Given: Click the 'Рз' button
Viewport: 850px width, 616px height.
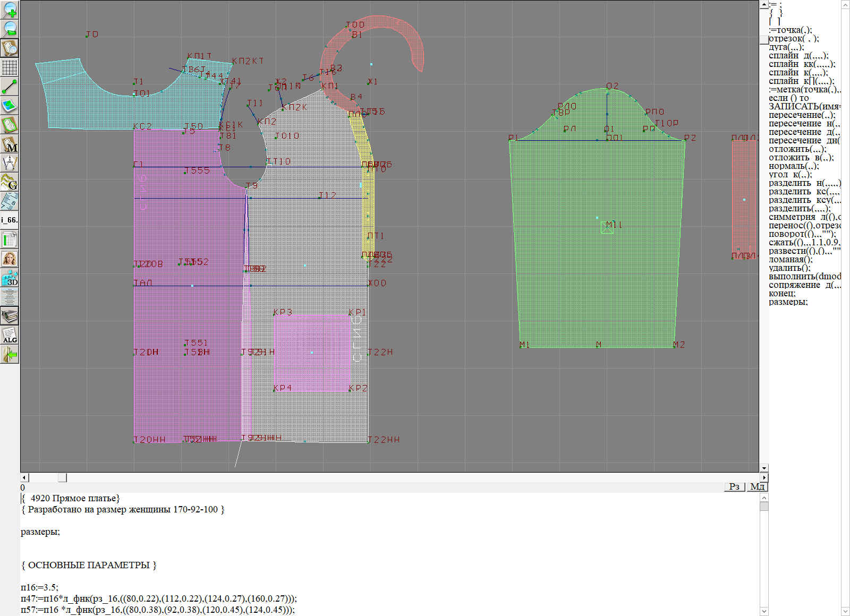Looking at the screenshot, I should coord(734,486).
